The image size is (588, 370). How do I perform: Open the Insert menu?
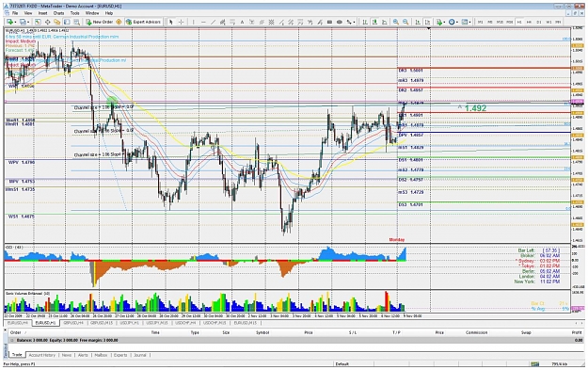(42, 13)
